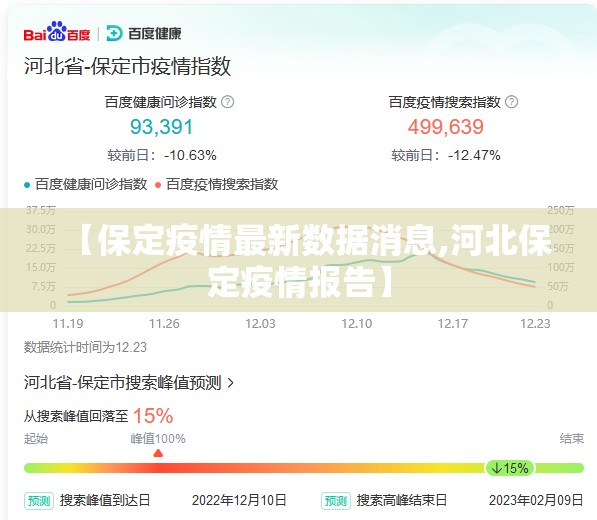Click the Baidu logo
This screenshot has width=597, height=520.
[x=57, y=32]
